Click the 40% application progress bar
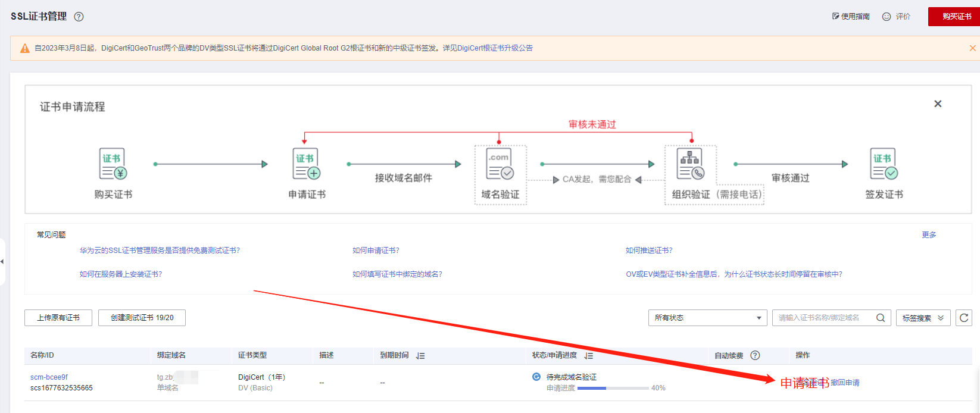 tap(613, 388)
